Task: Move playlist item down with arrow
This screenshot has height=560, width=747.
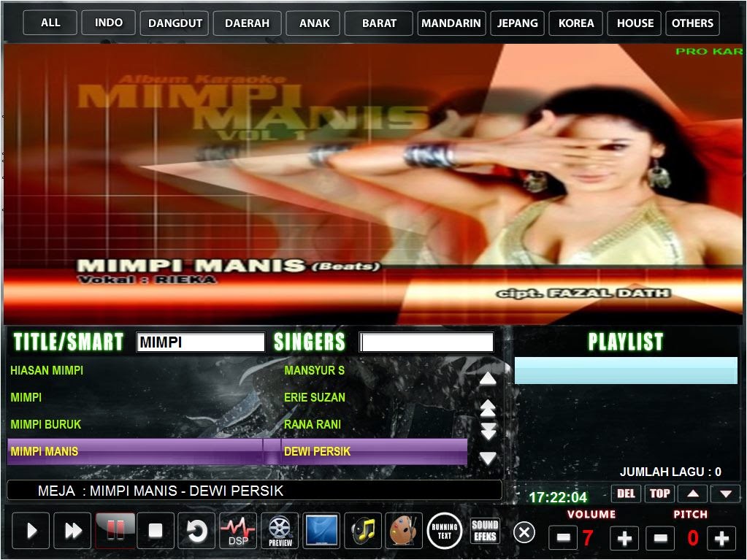Action: pos(726,494)
